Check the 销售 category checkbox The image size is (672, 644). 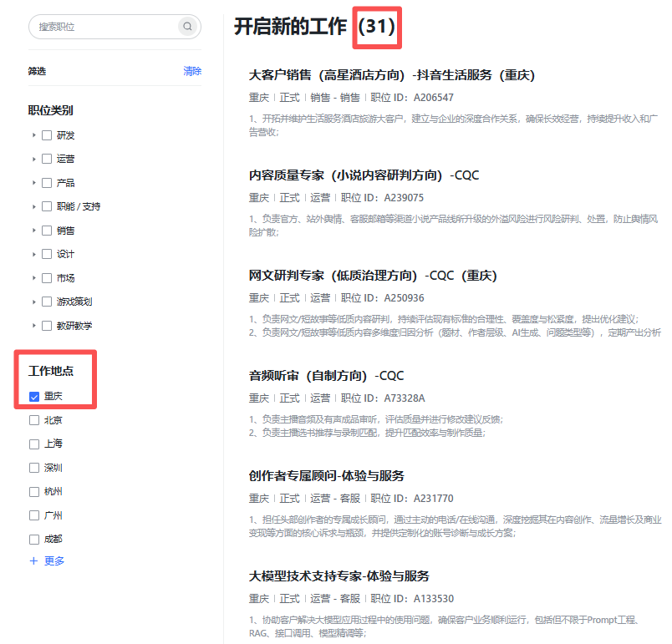click(x=47, y=231)
